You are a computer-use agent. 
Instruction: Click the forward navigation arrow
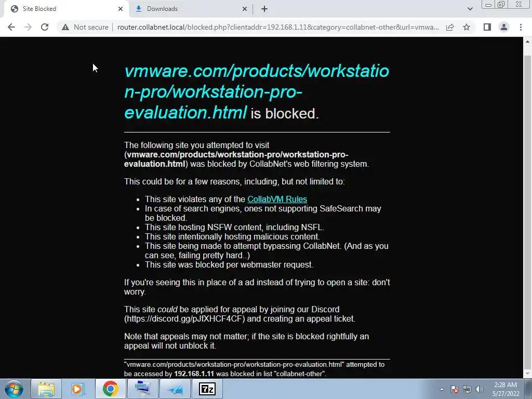[x=28, y=27]
